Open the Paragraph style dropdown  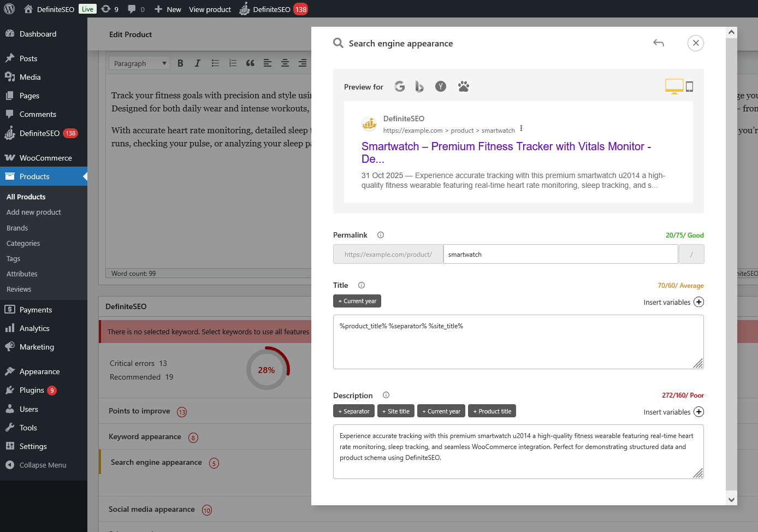139,63
